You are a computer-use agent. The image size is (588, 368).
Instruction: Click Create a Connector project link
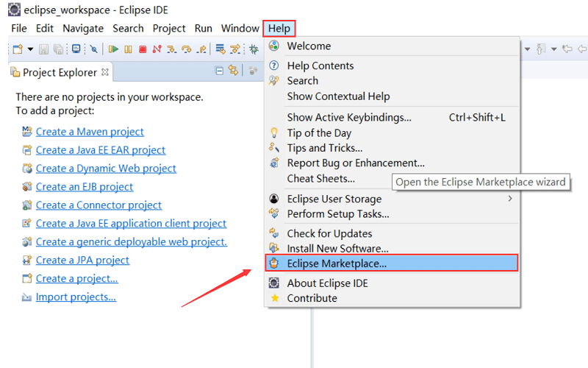pyautogui.click(x=98, y=205)
